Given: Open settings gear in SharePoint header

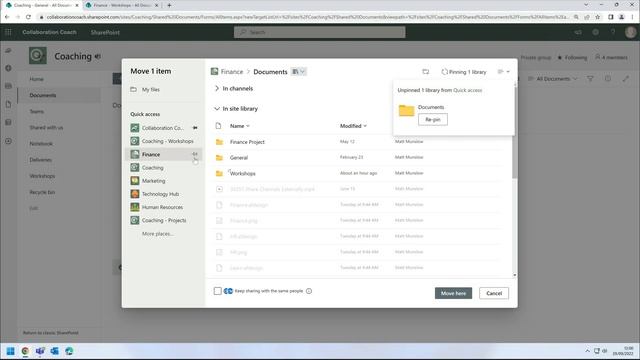Looking at the screenshot, I should coord(596,32).
